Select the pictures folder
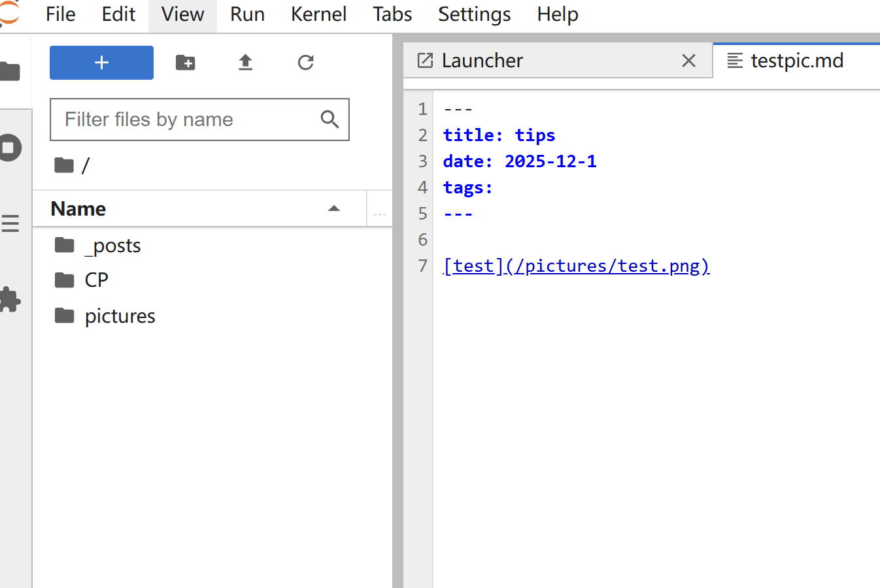This screenshot has width=880, height=588. click(x=120, y=316)
